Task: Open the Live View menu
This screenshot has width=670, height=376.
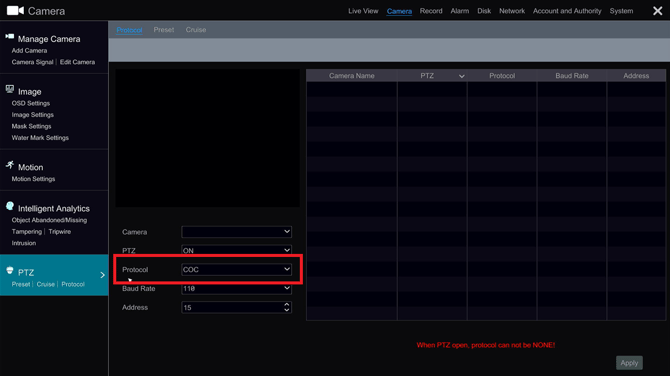Action: (363, 11)
